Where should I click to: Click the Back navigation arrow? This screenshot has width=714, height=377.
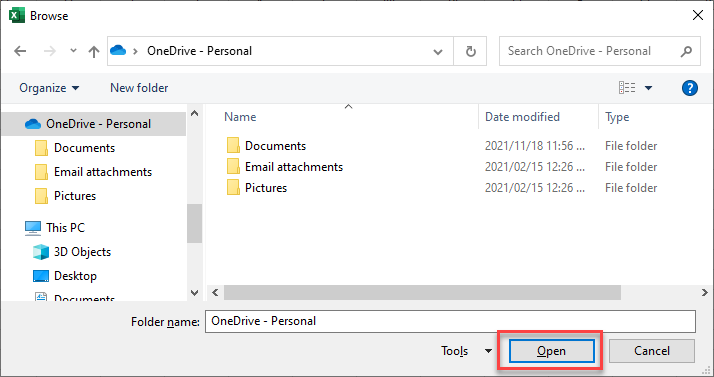[20, 51]
